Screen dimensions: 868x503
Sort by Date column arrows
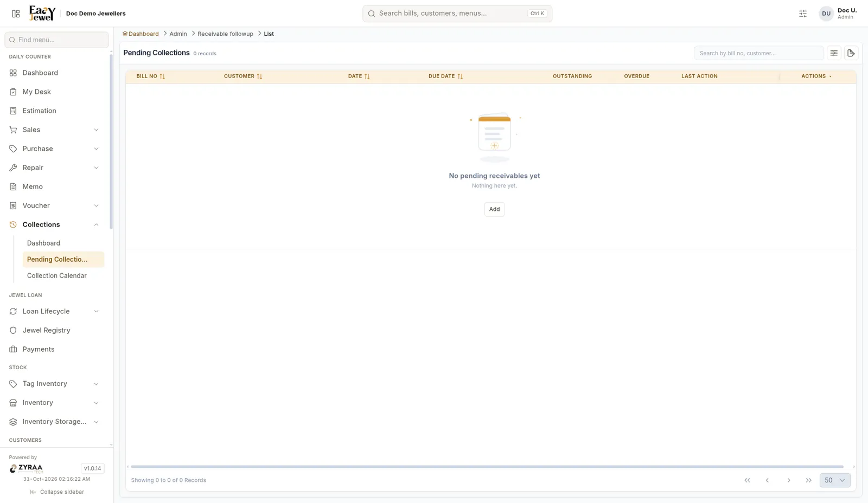click(x=367, y=76)
